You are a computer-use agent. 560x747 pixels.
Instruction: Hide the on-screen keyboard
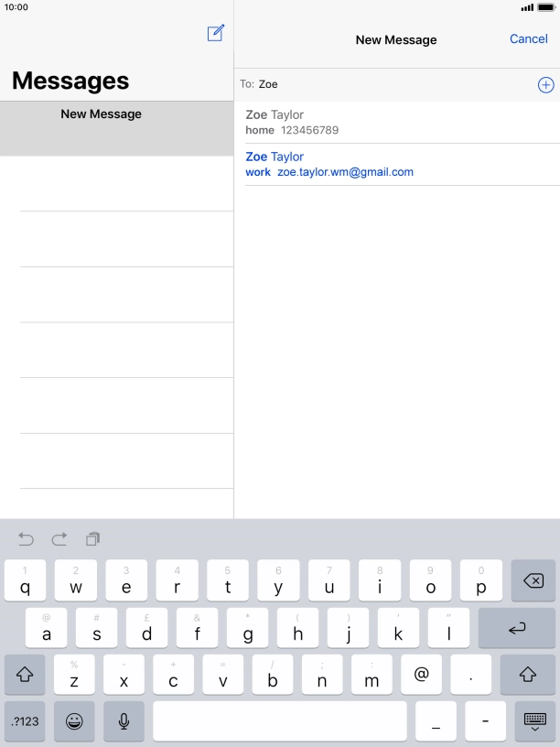[x=534, y=721]
